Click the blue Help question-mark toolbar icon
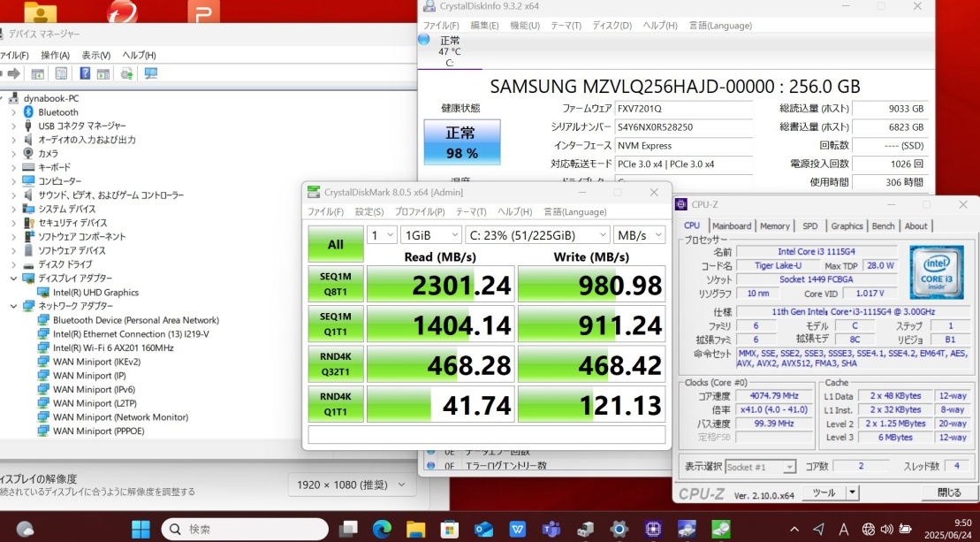 pyautogui.click(x=85, y=73)
